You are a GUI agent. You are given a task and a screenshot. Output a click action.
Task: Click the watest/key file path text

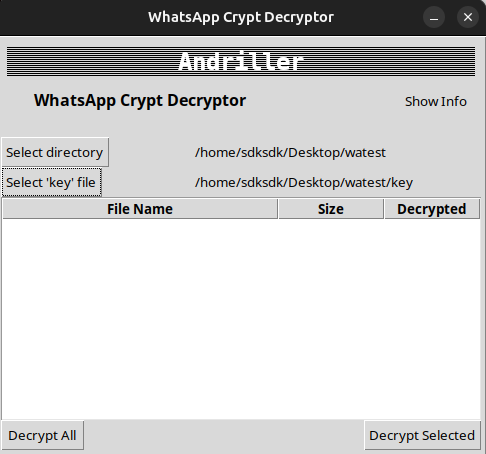click(304, 183)
